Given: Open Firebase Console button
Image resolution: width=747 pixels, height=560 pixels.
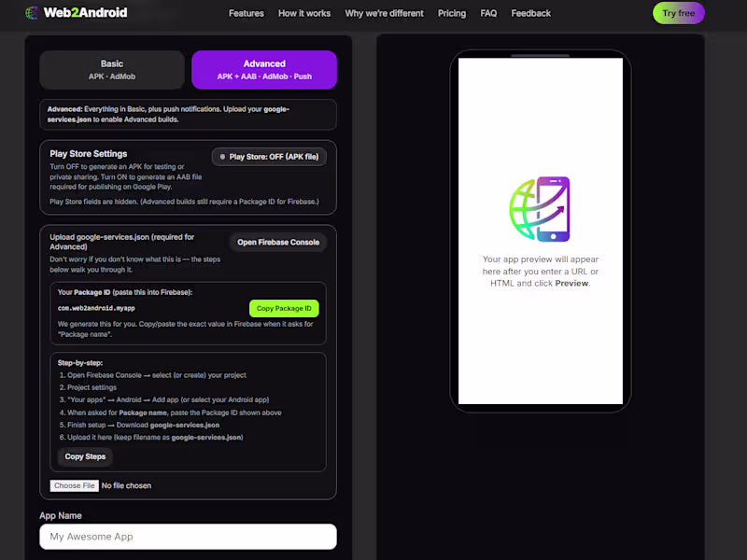Looking at the screenshot, I should tap(278, 242).
